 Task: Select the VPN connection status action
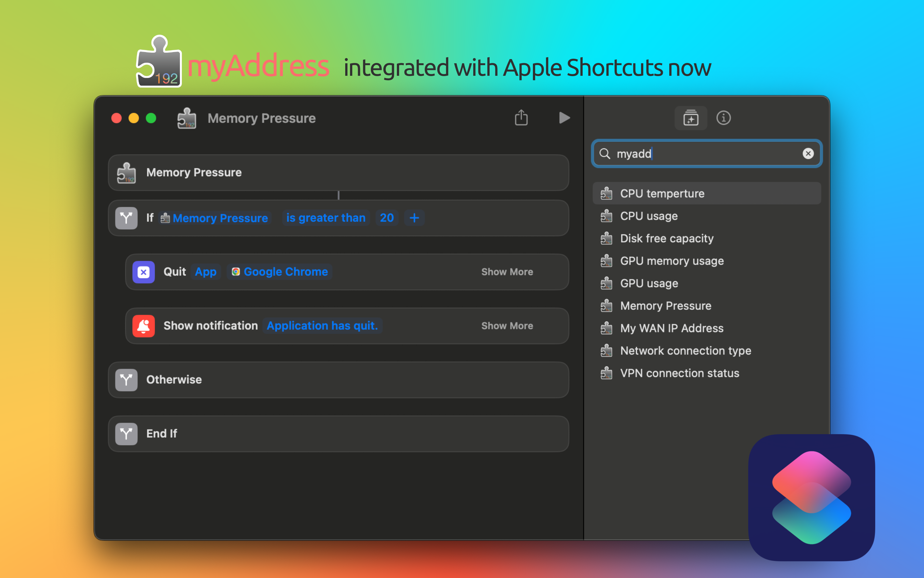706,373
